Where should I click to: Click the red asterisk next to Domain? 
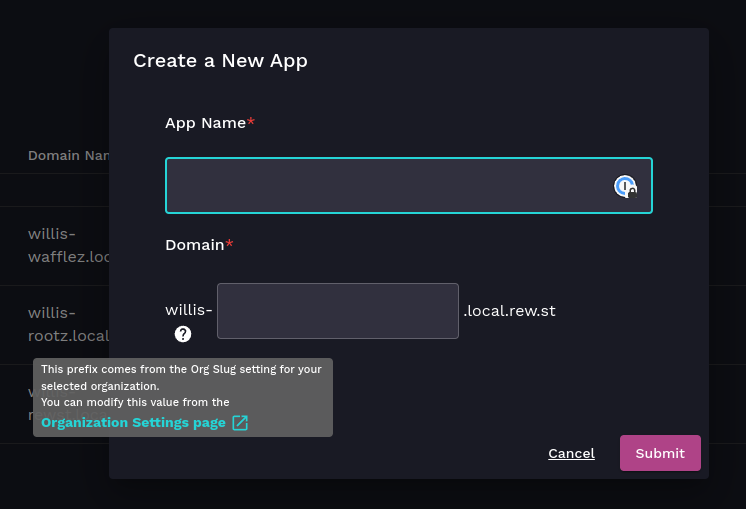click(x=230, y=245)
